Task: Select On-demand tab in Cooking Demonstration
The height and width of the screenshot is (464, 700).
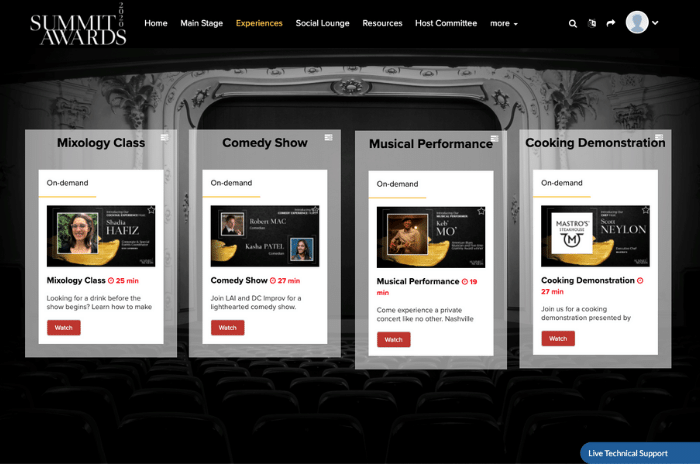Action: 561,183
